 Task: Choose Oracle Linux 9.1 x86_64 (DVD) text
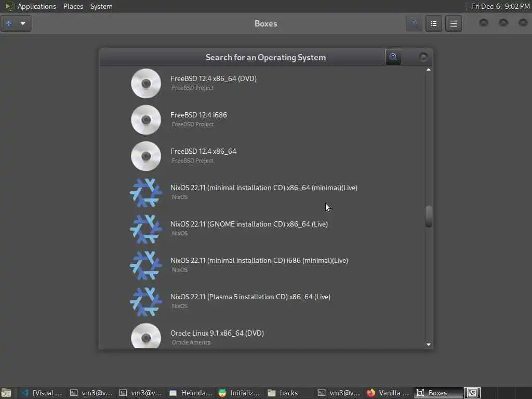coord(217,333)
